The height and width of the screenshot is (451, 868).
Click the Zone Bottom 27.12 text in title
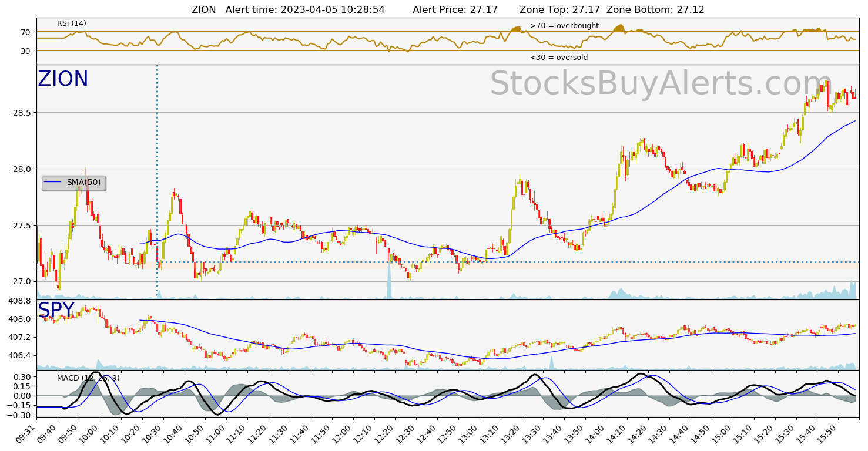[x=655, y=10]
